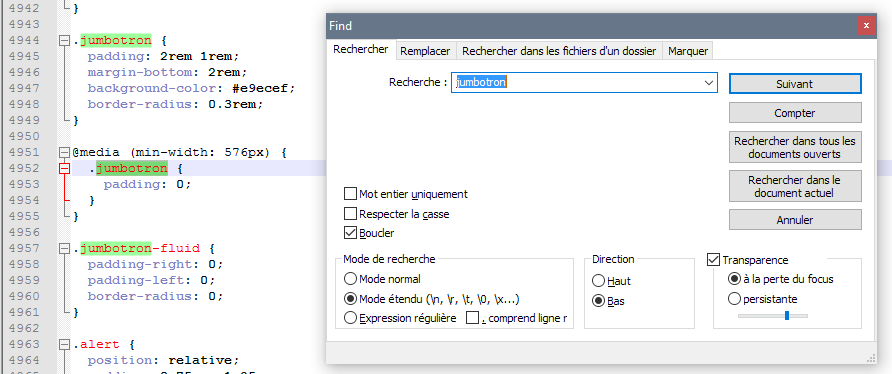Switch to the Marquer tab
The width and height of the screenshot is (892, 374).
click(688, 51)
